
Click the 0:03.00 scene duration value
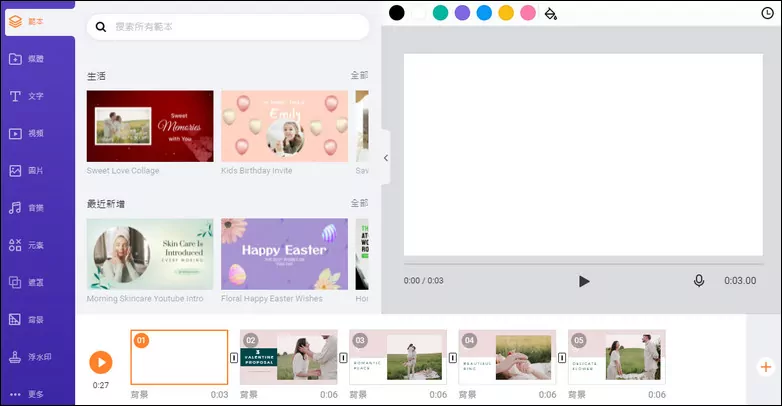(x=740, y=281)
